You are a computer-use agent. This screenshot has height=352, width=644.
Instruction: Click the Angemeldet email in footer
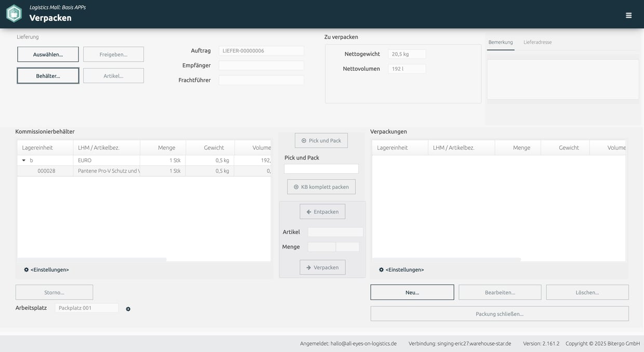tap(364, 344)
